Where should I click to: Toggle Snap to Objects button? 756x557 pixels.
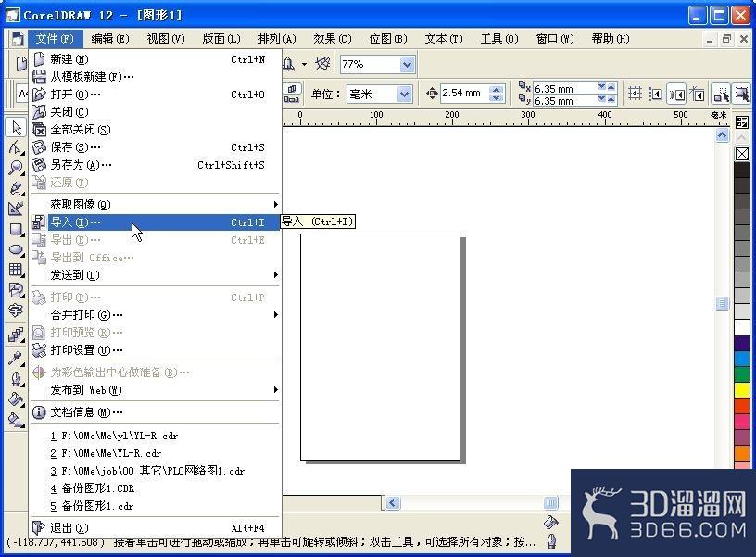coord(677,94)
